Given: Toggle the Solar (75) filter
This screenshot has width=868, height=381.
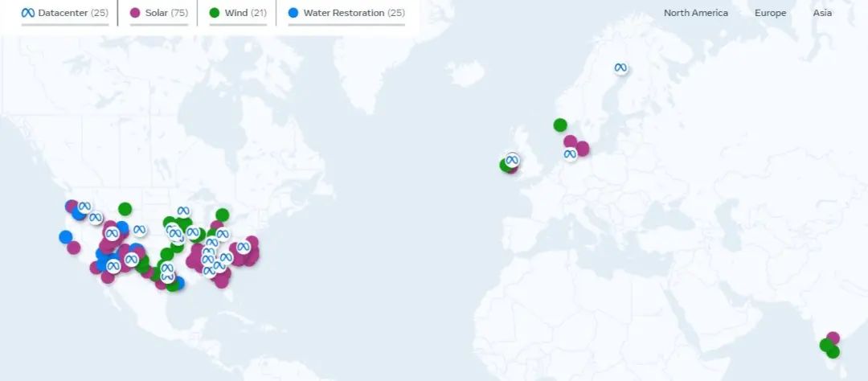Looking at the screenshot, I should pyautogui.click(x=159, y=13).
